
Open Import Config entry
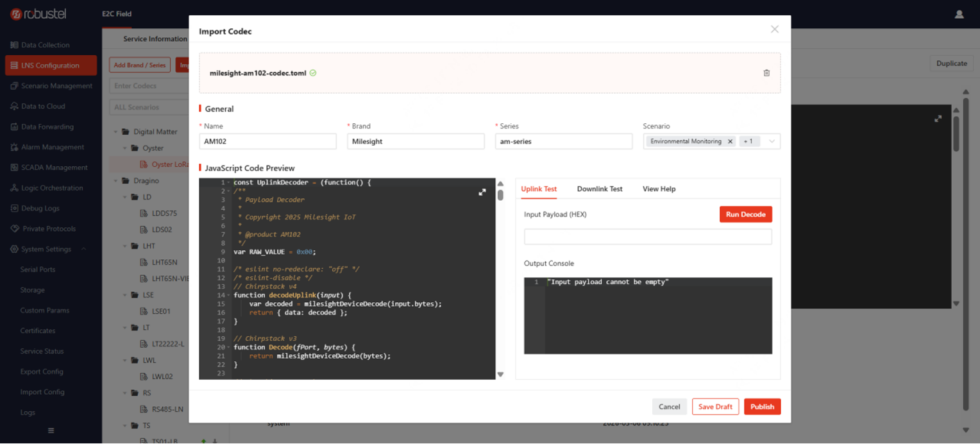click(42, 392)
